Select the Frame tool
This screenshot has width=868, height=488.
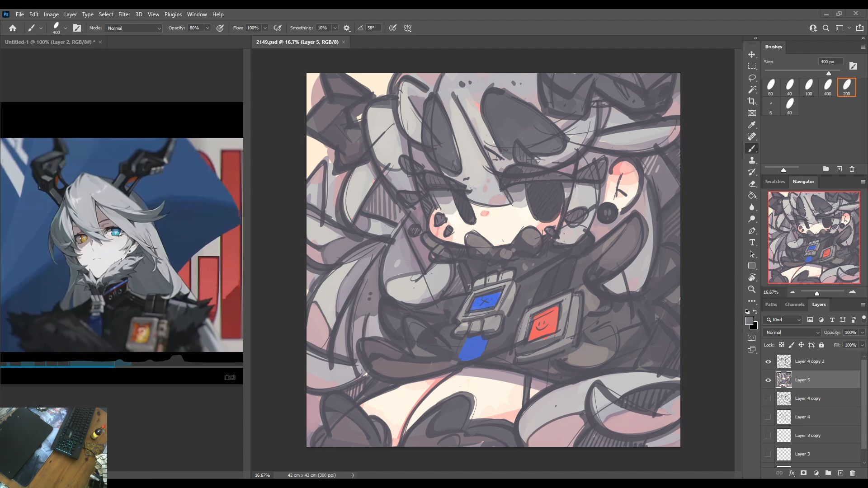coord(752,113)
